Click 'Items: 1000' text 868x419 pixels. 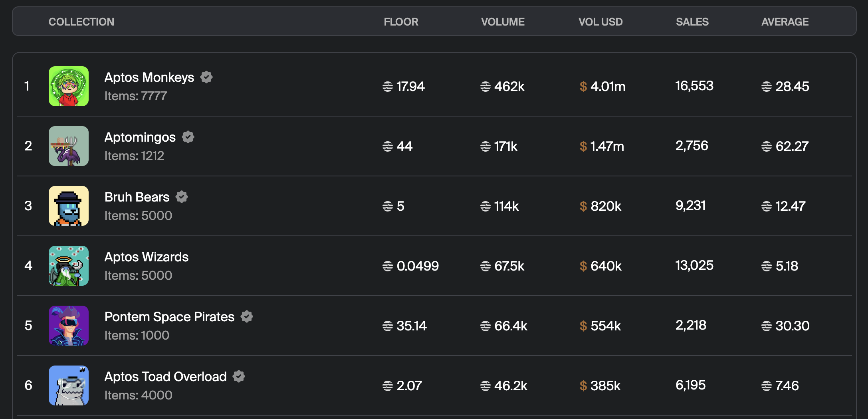click(x=137, y=336)
